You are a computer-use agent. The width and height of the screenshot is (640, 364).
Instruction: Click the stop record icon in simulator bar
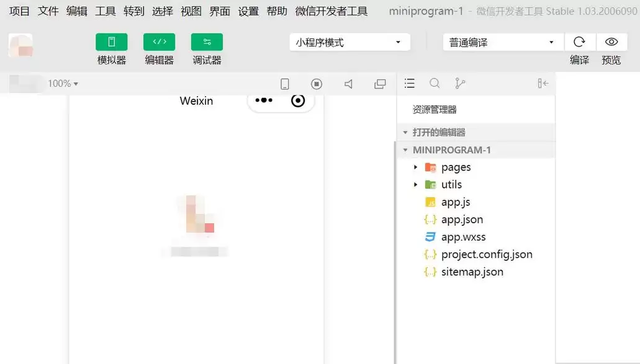click(x=317, y=84)
